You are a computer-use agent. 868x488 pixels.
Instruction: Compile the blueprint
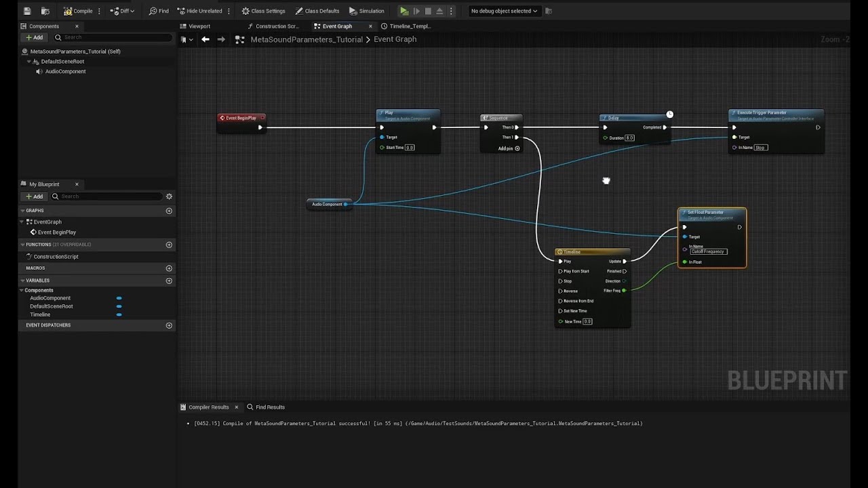78,11
